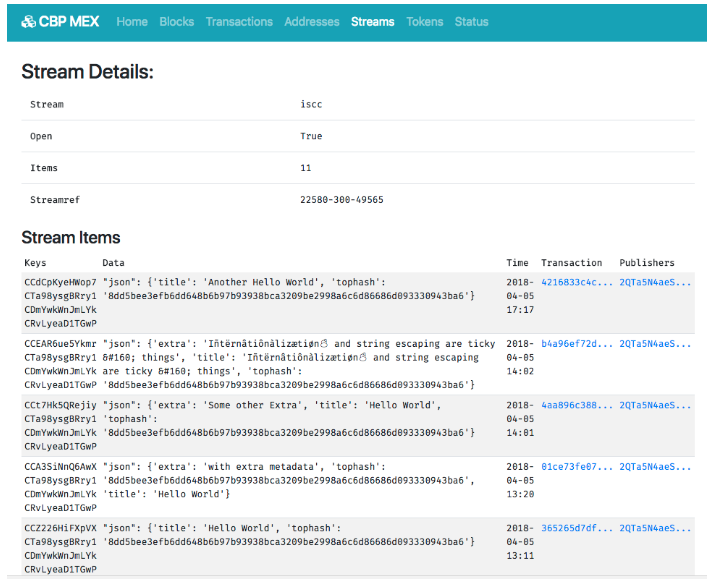Click the Items label in details table
The width and height of the screenshot is (713, 584).
44,168
